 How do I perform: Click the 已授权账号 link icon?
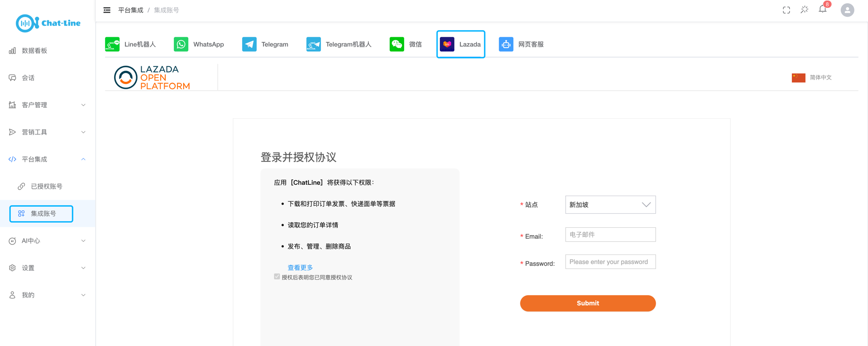tap(21, 187)
